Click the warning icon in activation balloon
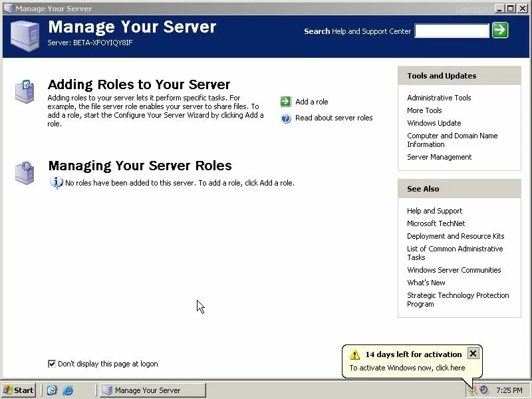This screenshot has height=399, width=532. [x=354, y=354]
